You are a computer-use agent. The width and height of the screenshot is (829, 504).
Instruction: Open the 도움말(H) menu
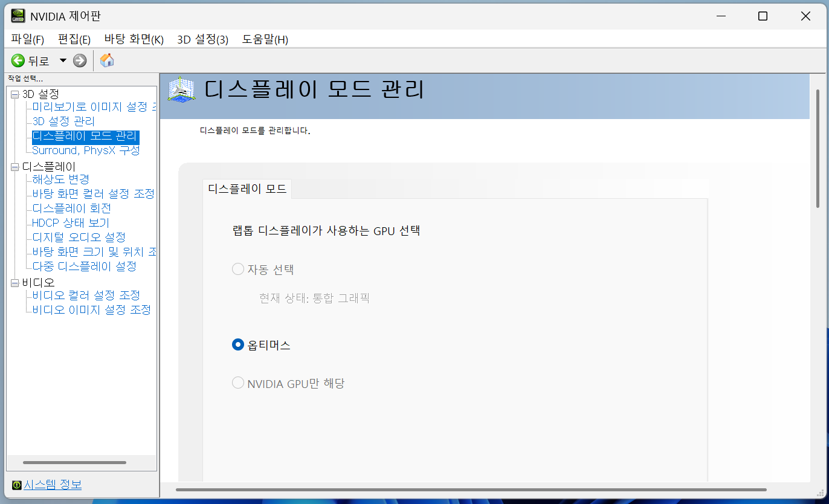tap(264, 39)
